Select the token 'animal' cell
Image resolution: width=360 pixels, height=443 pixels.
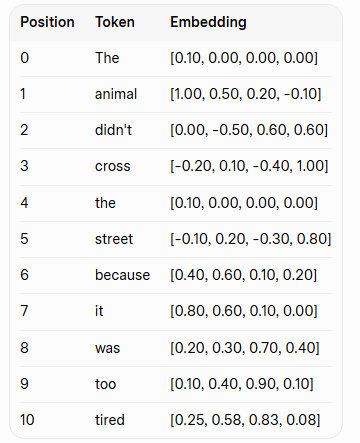pos(116,94)
